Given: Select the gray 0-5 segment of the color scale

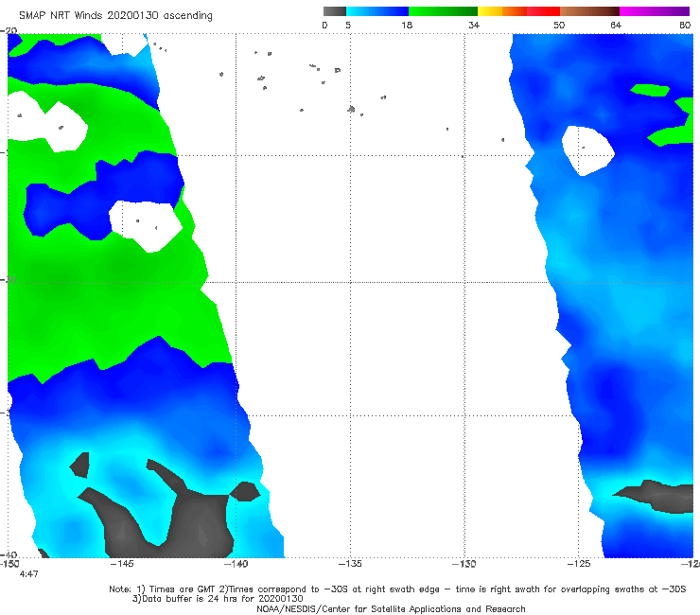Looking at the screenshot, I should pos(335,11).
